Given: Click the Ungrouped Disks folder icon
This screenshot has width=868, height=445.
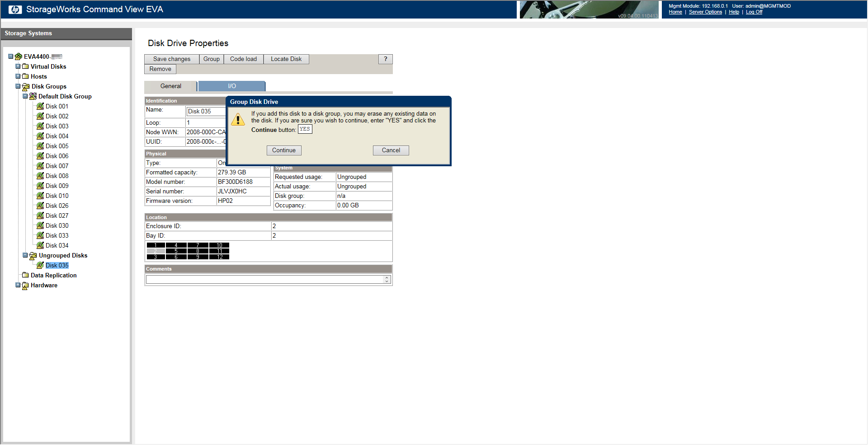Looking at the screenshot, I should tap(33, 256).
